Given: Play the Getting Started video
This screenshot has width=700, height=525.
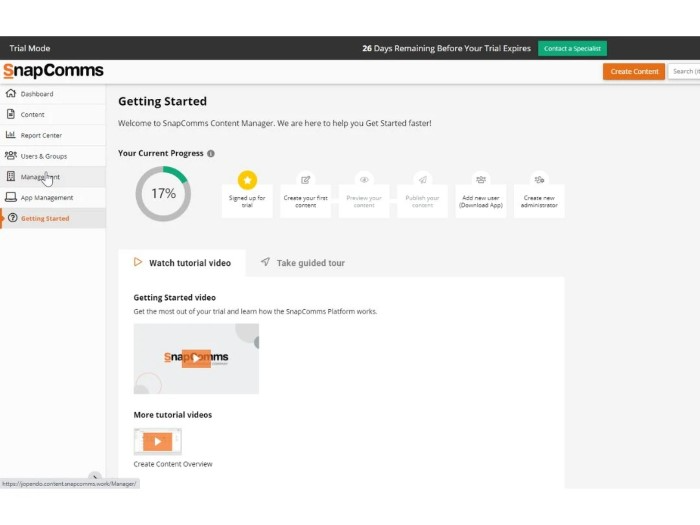Looking at the screenshot, I should click(196, 358).
